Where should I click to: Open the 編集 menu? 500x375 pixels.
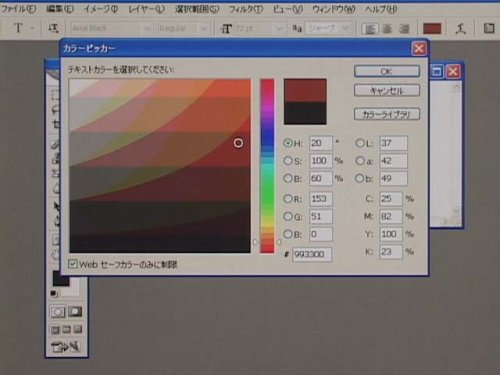pos(60,9)
